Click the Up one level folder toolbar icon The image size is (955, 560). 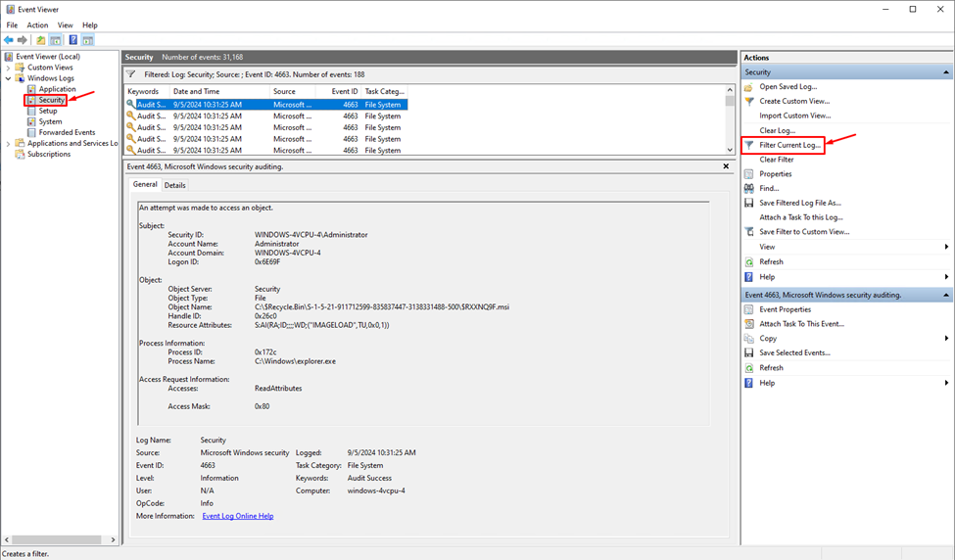tap(41, 40)
